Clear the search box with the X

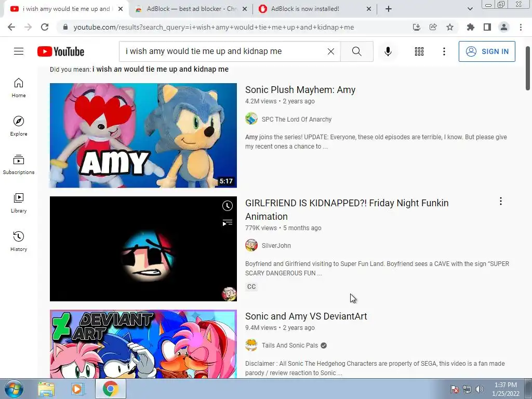pos(331,51)
